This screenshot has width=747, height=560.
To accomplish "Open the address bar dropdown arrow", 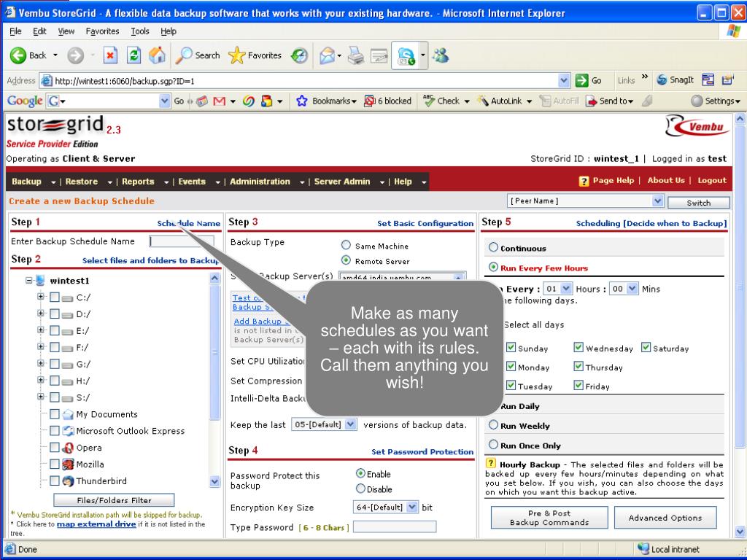I will pyautogui.click(x=564, y=80).
